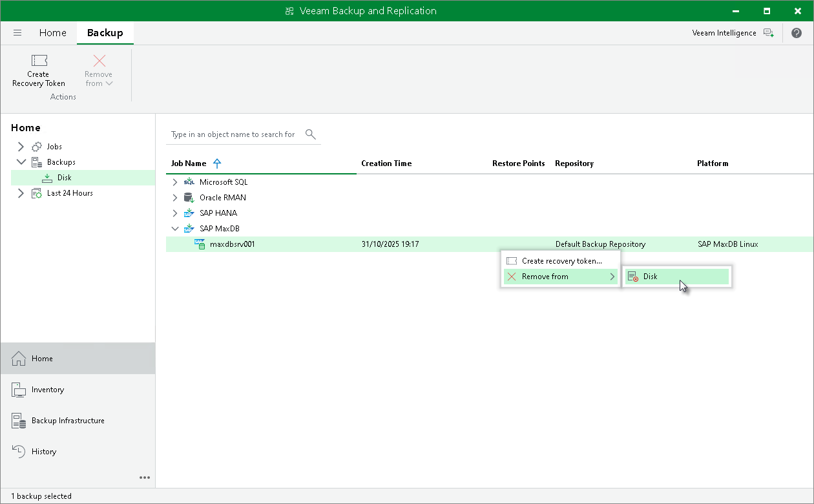Image resolution: width=814 pixels, height=504 pixels.
Task: Open Remove from context menu entry
Action: [560, 277]
